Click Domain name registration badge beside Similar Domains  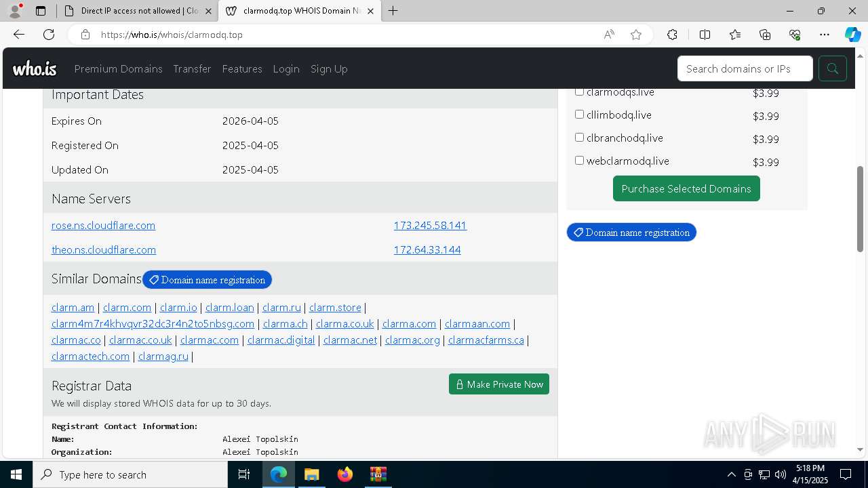point(207,279)
